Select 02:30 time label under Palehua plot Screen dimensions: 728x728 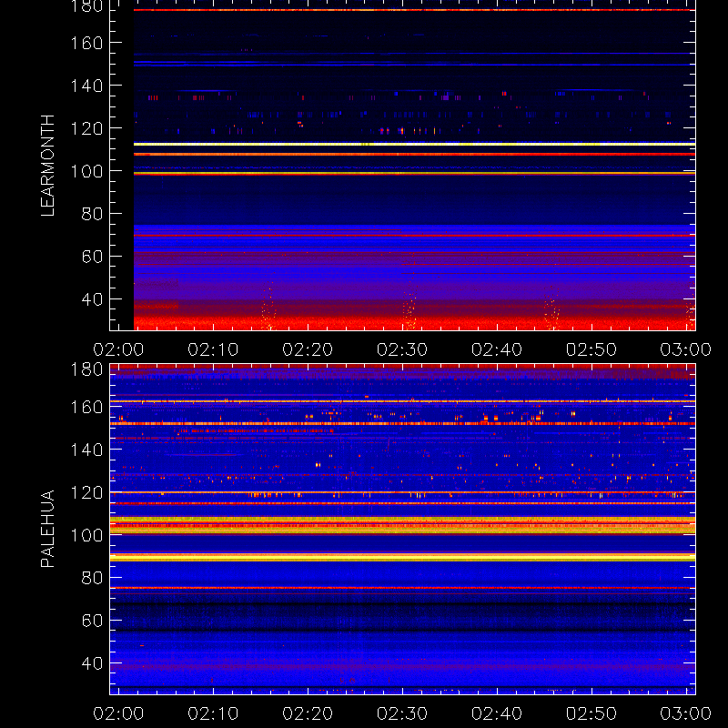click(x=402, y=713)
